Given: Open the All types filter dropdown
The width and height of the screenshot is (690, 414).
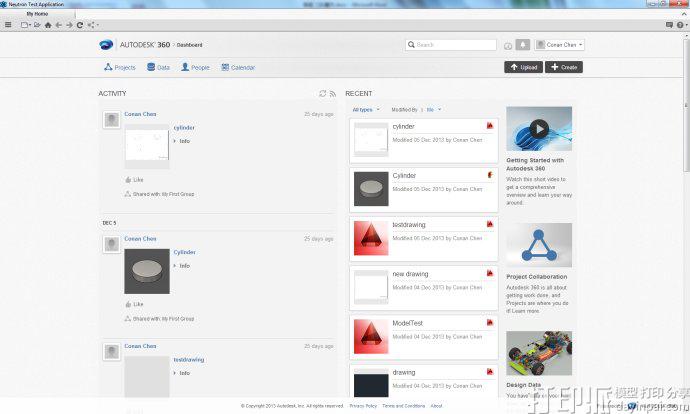Looking at the screenshot, I should pyautogui.click(x=366, y=110).
